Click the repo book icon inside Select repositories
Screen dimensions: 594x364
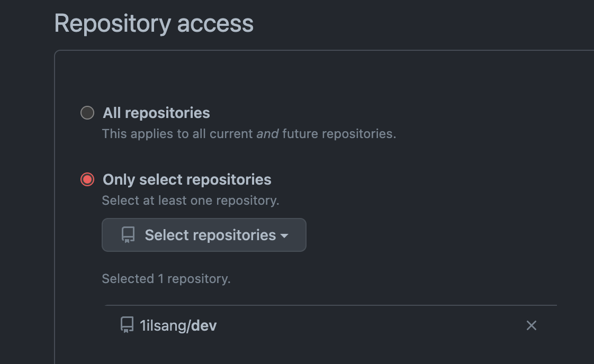(128, 235)
